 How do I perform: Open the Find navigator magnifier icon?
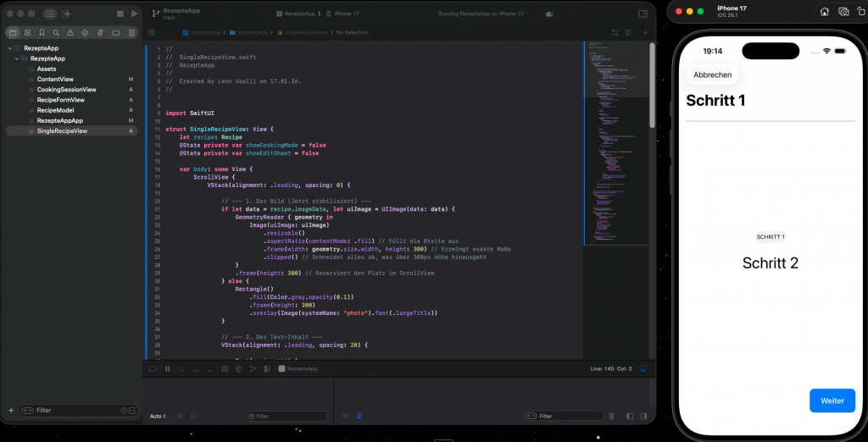coord(55,33)
